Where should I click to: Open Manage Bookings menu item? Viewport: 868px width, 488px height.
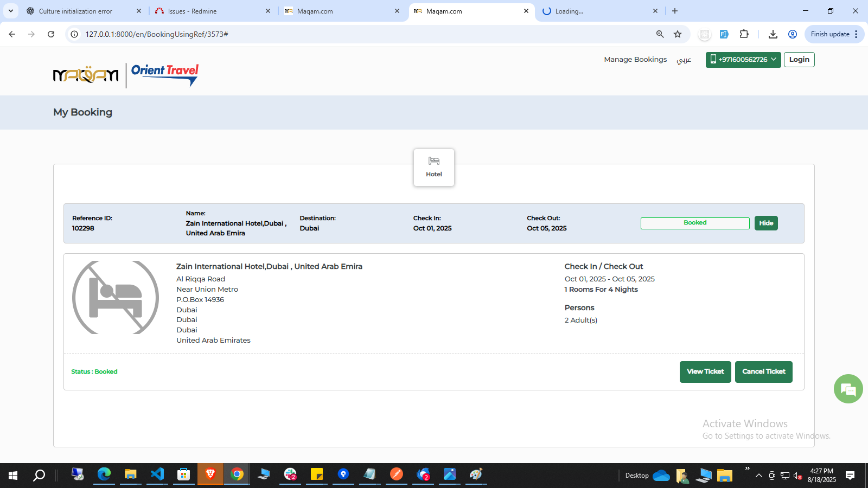pos(635,60)
